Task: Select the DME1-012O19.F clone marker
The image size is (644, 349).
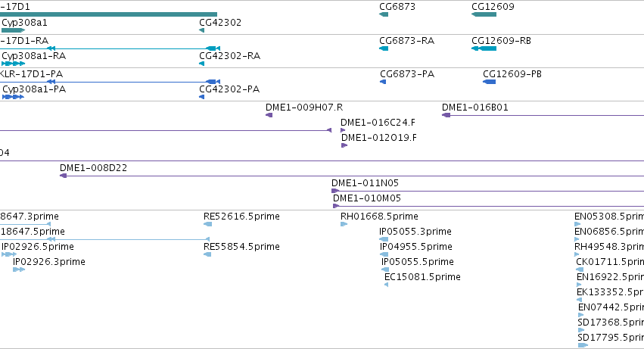Action: coord(344,145)
